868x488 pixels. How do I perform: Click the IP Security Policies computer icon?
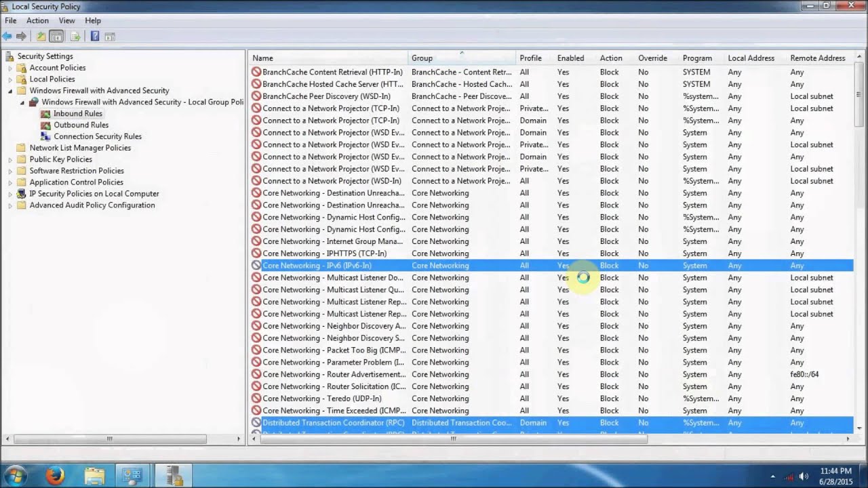[22, 193]
